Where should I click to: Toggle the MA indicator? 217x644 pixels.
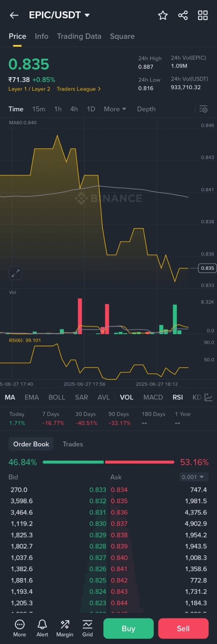10,397
